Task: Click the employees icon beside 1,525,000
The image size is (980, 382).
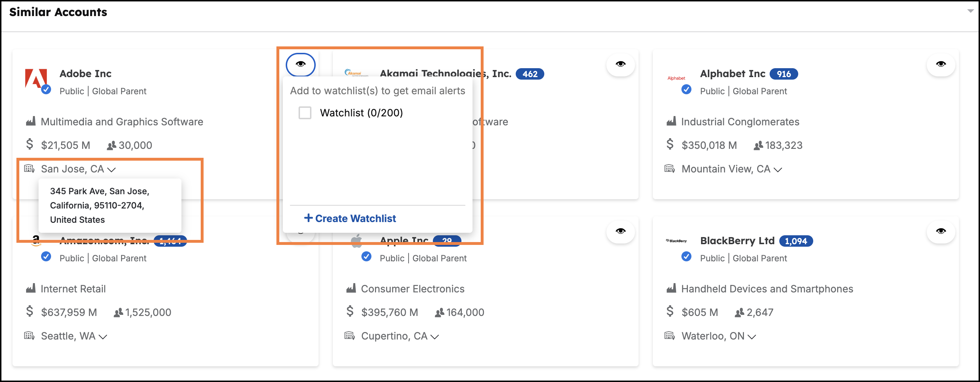Action: point(118,313)
